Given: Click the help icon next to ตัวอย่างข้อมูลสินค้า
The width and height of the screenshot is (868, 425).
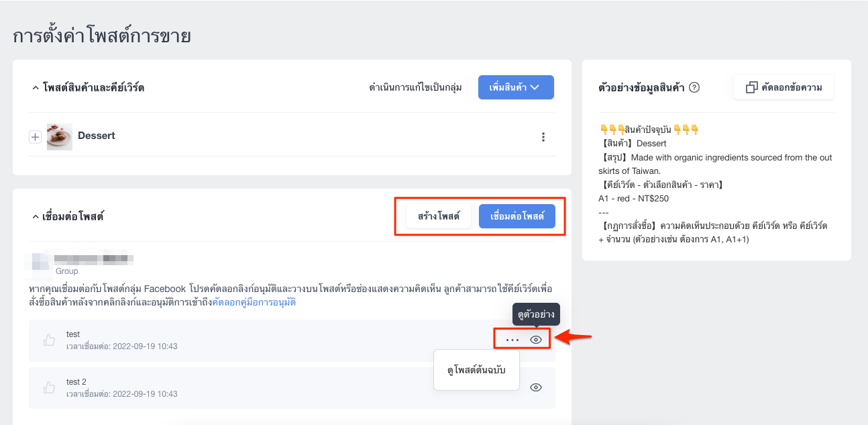Looking at the screenshot, I should point(695,87).
